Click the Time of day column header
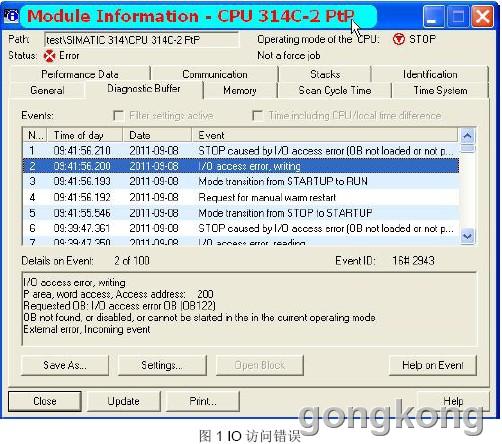502x444 pixels. pos(85,135)
